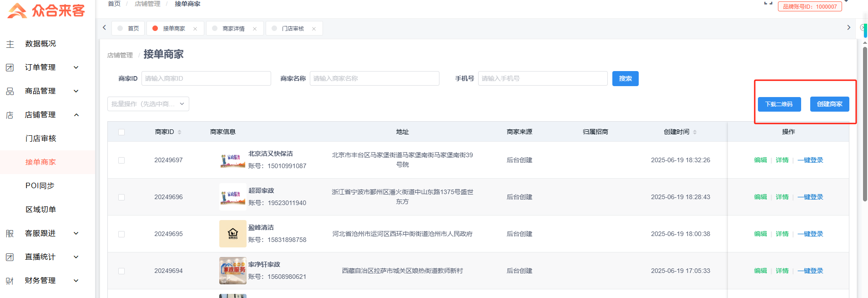Click 数据概况 in sidebar

point(41,44)
